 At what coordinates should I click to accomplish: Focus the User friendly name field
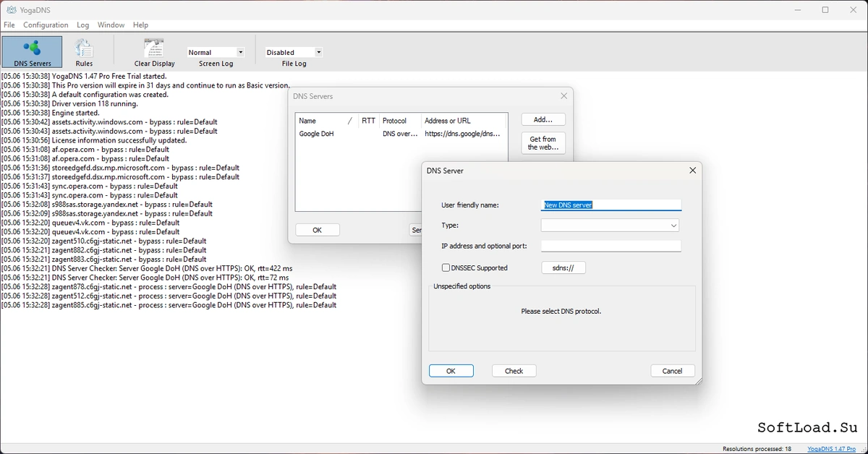point(611,205)
